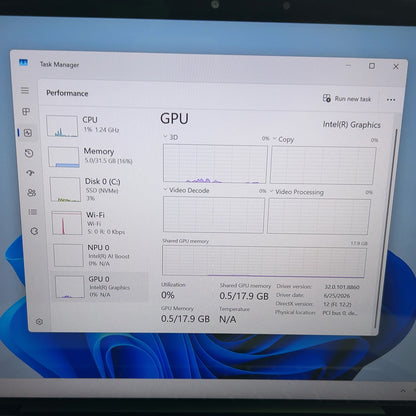Open Task Manager settings gear
This screenshot has width=416, height=416.
(39, 322)
